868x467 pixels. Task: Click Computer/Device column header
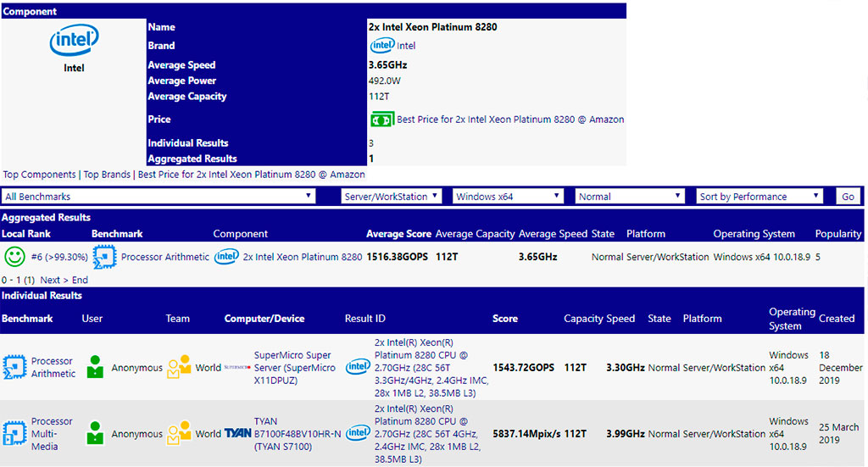coord(264,318)
